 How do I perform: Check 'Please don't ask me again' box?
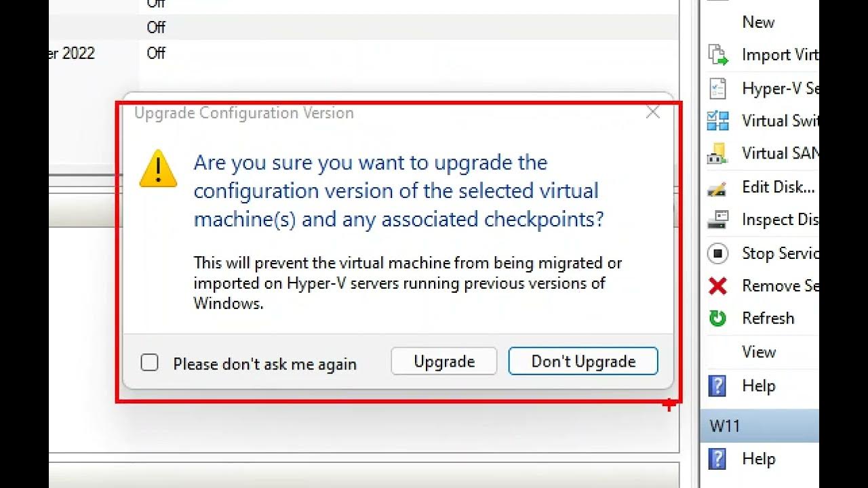150,363
